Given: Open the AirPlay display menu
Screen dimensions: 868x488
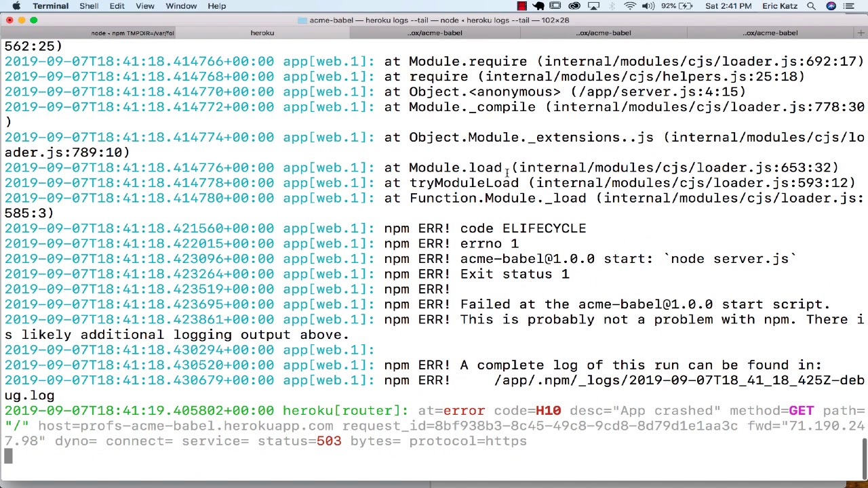Looking at the screenshot, I should pos(593,6).
